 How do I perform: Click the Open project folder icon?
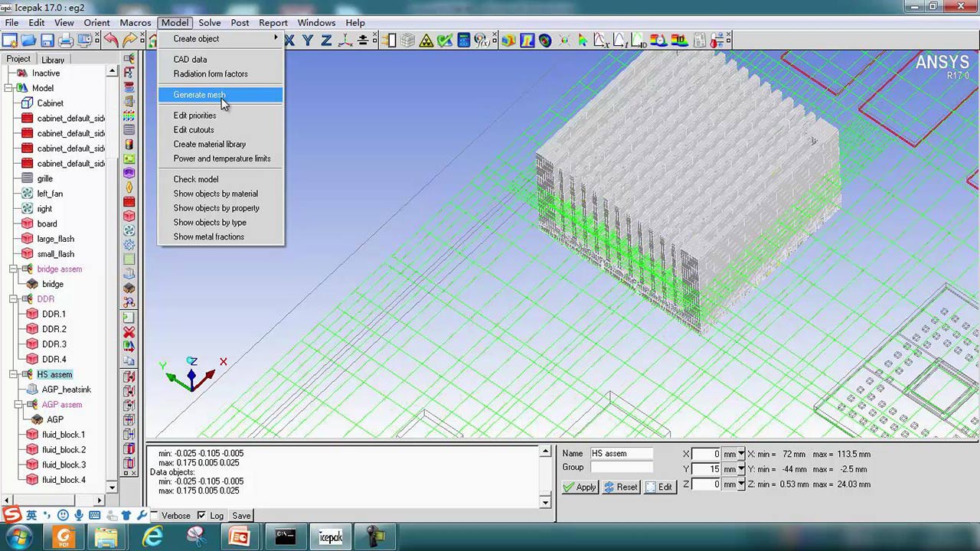[x=29, y=41]
